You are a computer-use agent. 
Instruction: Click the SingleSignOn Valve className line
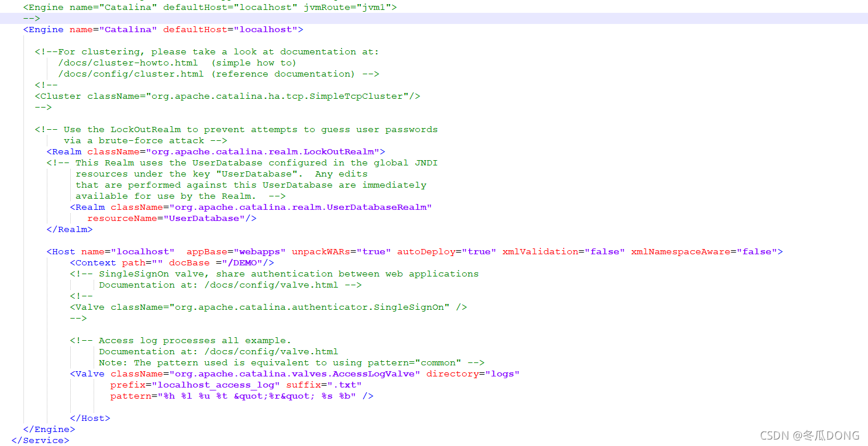[268, 307]
